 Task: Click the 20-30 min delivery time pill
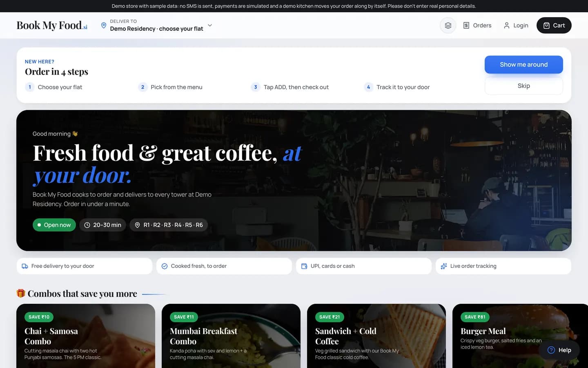pyautogui.click(x=102, y=225)
